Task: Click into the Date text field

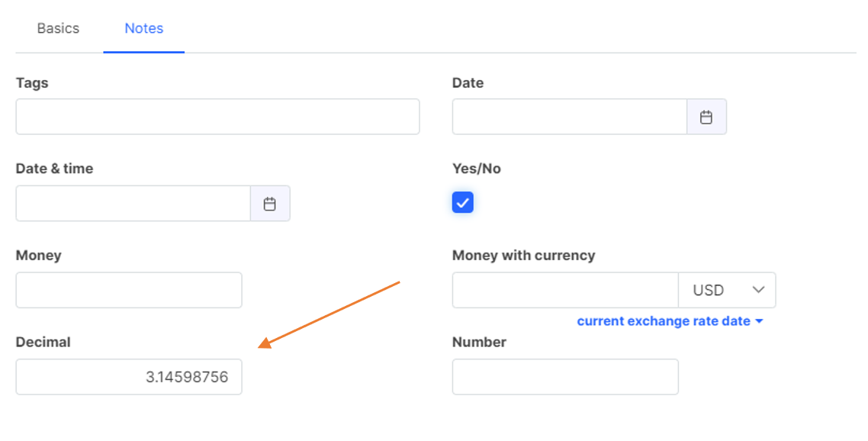Action: (x=570, y=117)
